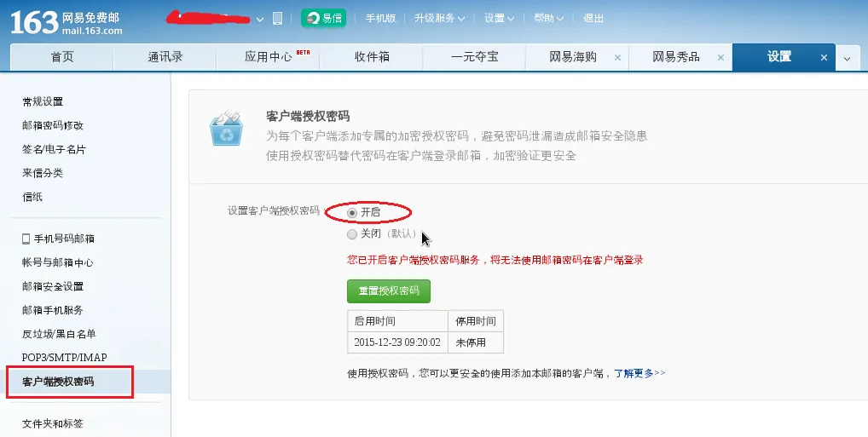Click the phone icon beside account name
The height and width of the screenshot is (437, 868).
pos(277,18)
